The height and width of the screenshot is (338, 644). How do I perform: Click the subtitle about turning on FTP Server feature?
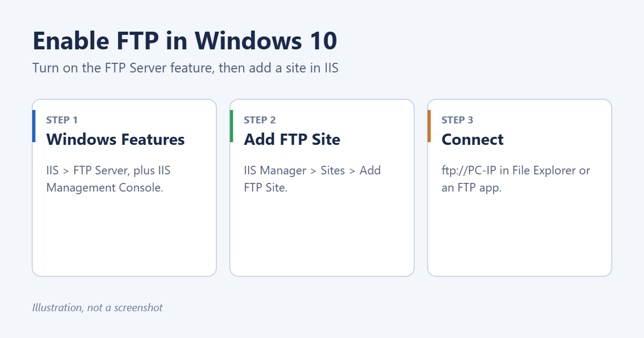point(185,68)
